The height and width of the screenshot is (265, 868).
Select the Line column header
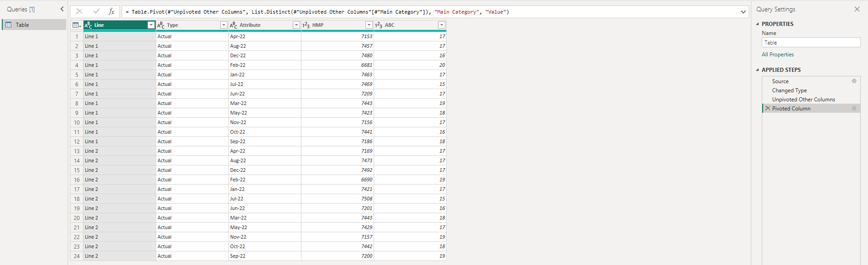tap(120, 25)
